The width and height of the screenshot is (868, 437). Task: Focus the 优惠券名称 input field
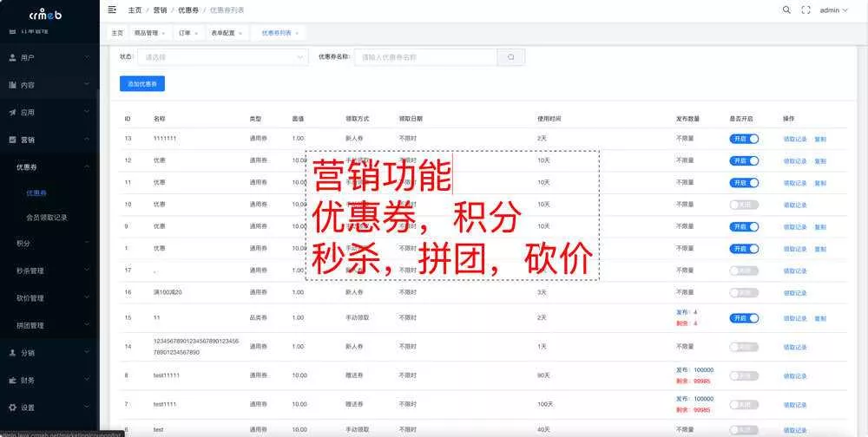point(425,57)
